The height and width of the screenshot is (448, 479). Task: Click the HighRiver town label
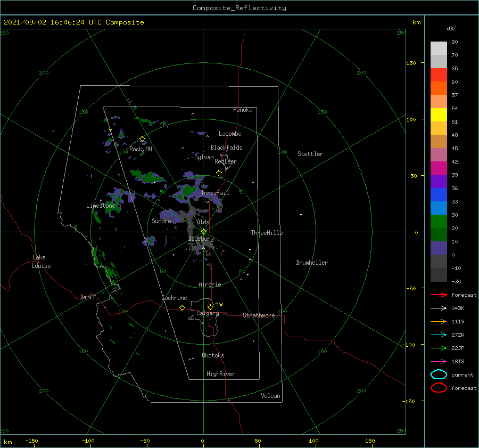tap(221, 374)
